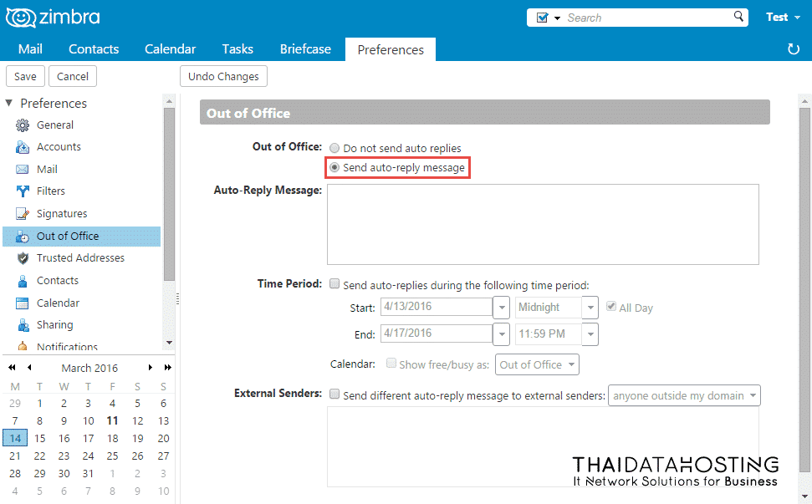Open the Test user menu
This screenshot has width=812, height=504.
pos(783,17)
